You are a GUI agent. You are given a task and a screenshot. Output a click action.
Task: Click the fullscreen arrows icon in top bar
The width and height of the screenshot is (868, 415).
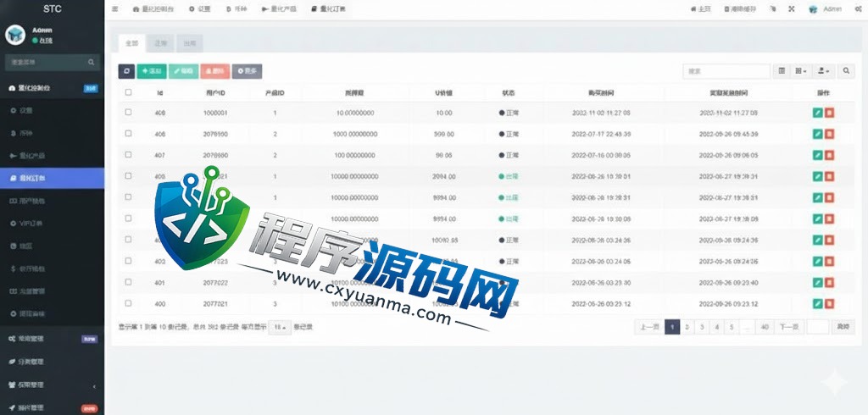point(792,8)
